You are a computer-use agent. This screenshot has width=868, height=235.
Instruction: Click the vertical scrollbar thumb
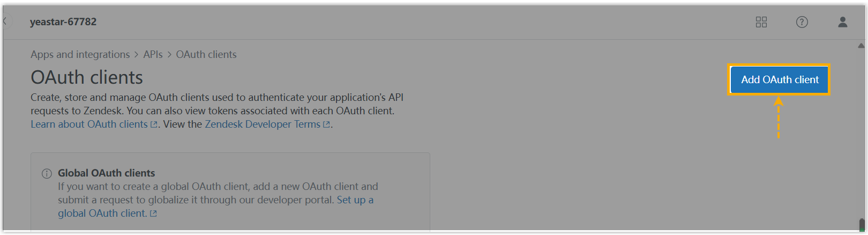862,224
